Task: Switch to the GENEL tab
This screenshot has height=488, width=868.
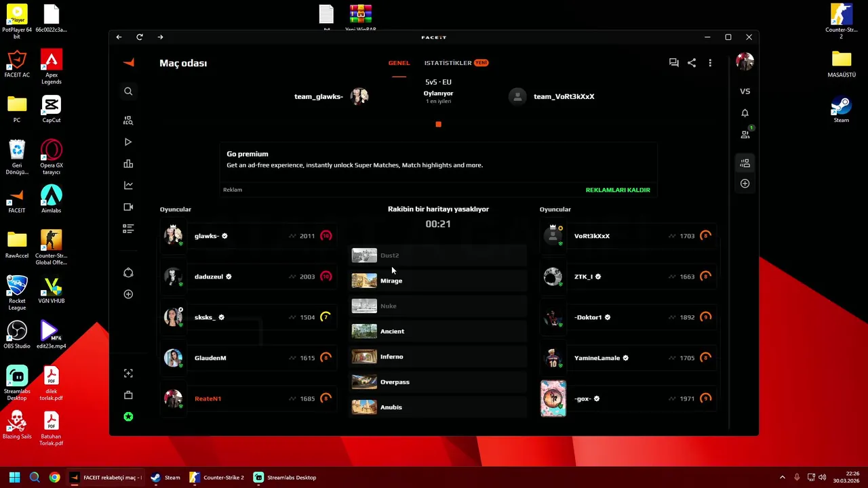Action: click(399, 63)
